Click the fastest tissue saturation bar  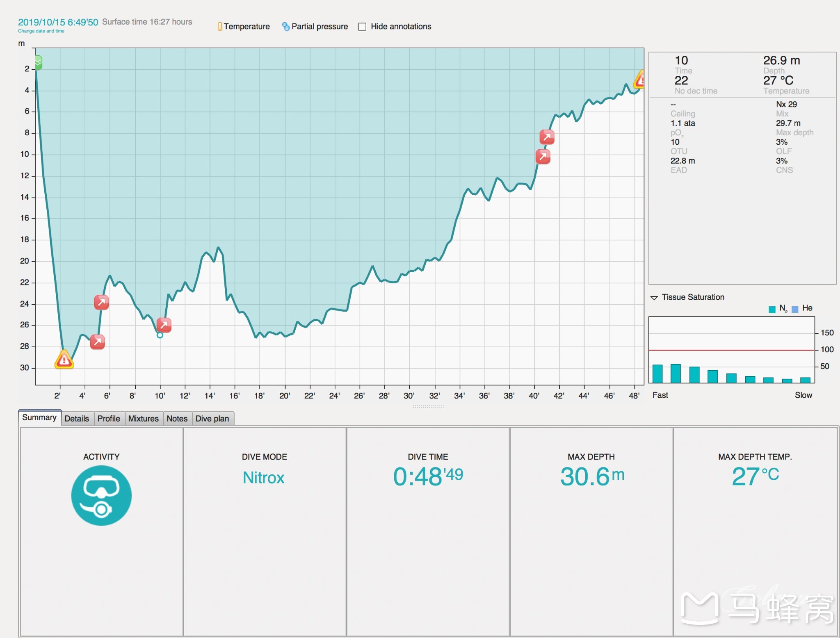tap(657, 374)
